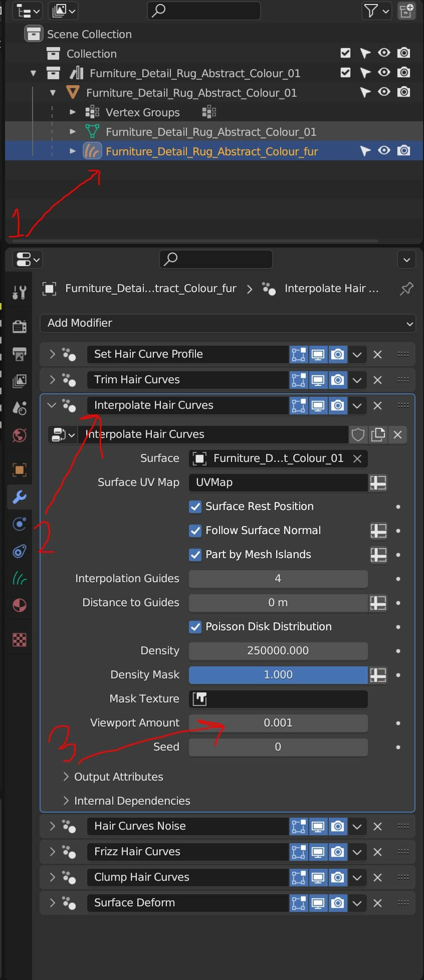
Task: Uncheck Follow Surface Normal checkbox
Action: pos(195,531)
